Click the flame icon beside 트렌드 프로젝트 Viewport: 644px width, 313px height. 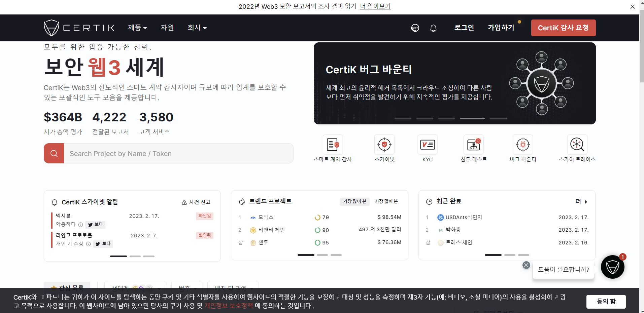click(242, 201)
